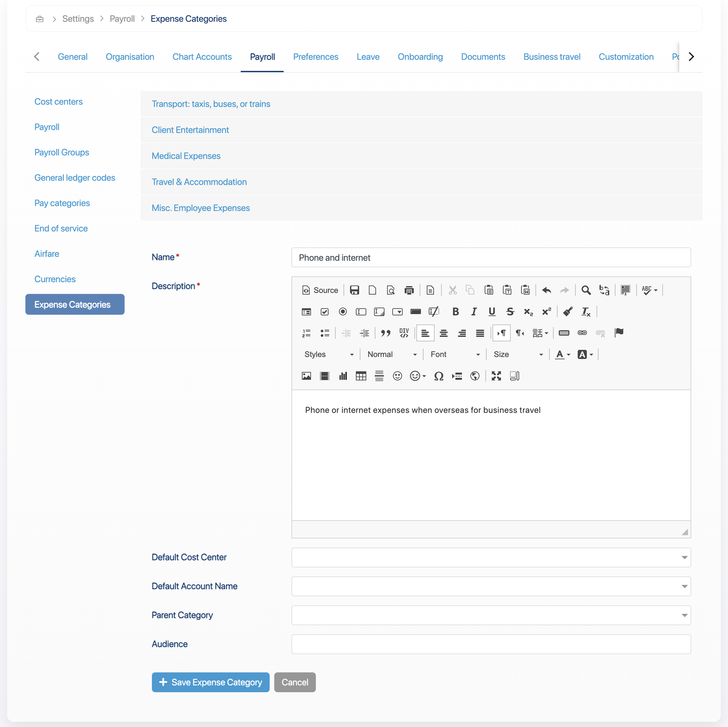Image resolution: width=728 pixels, height=727 pixels.
Task: Click Save Expense Category button
Action: click(210, 682)
